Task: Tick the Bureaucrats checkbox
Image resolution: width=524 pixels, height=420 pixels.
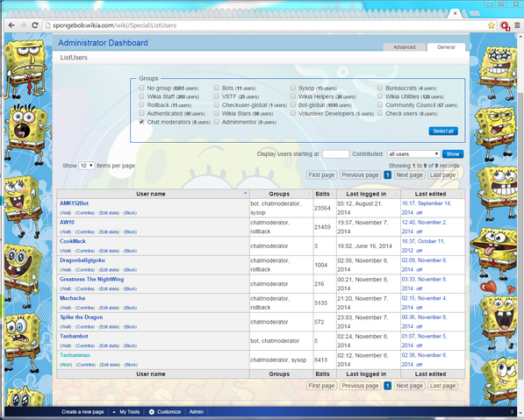Action: coord(380,88)
